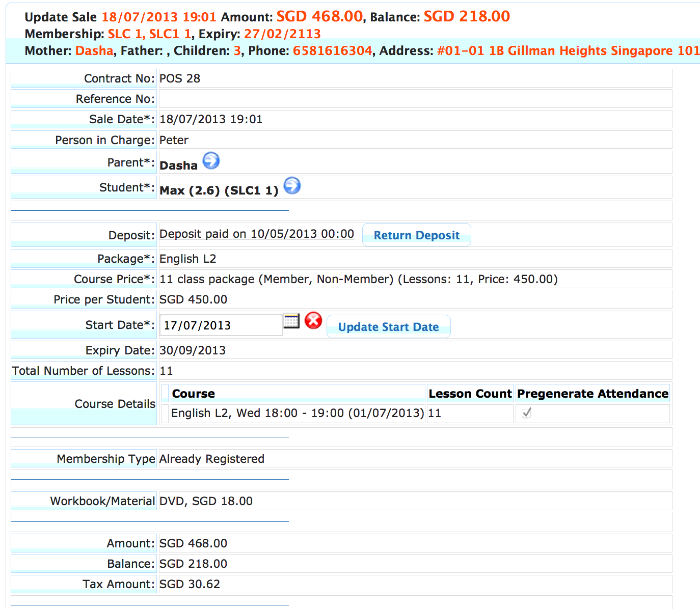The width and height of the screenshot is (700, 609).
Task: Select price per student SGD 450.00
Action: coord(194,299)
